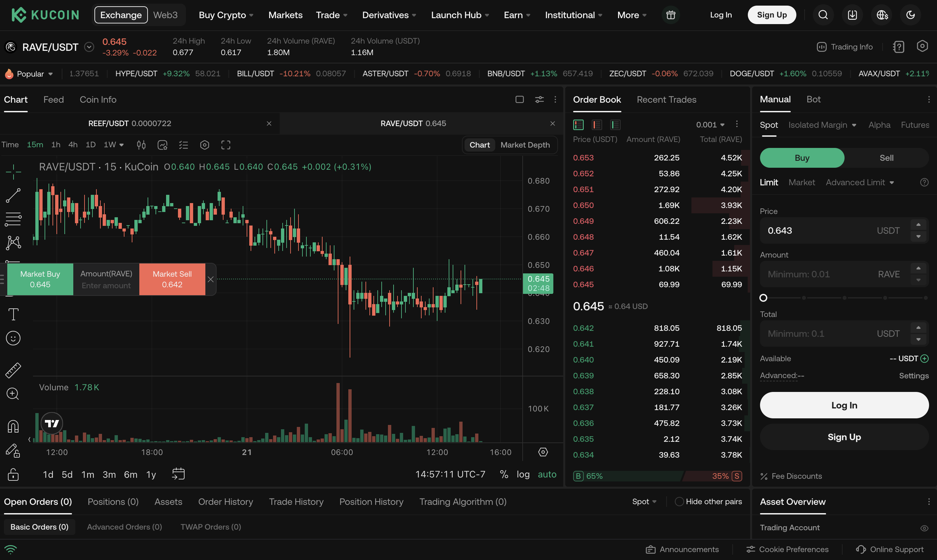Toggle auto scale on chart

pyautogui.click(x=547, y=474)
